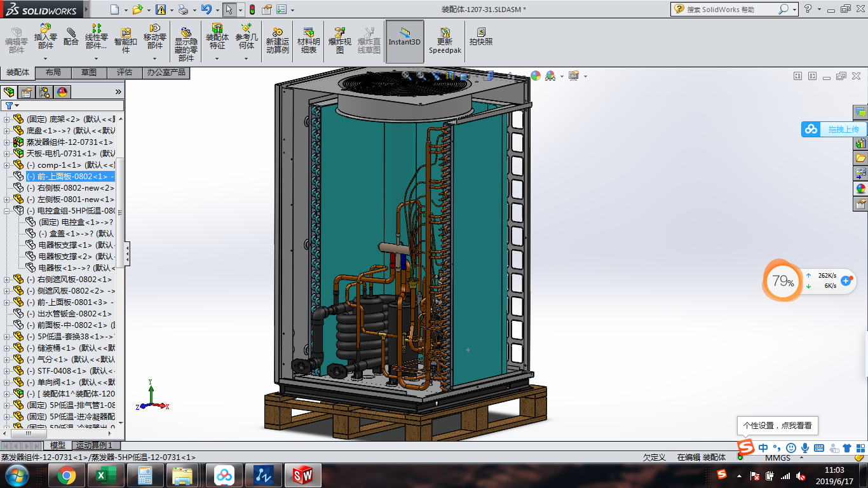The image size is (868, 488).
Task: Open 智能扣件 smart fasteners tool
Action: coord(126,40)
